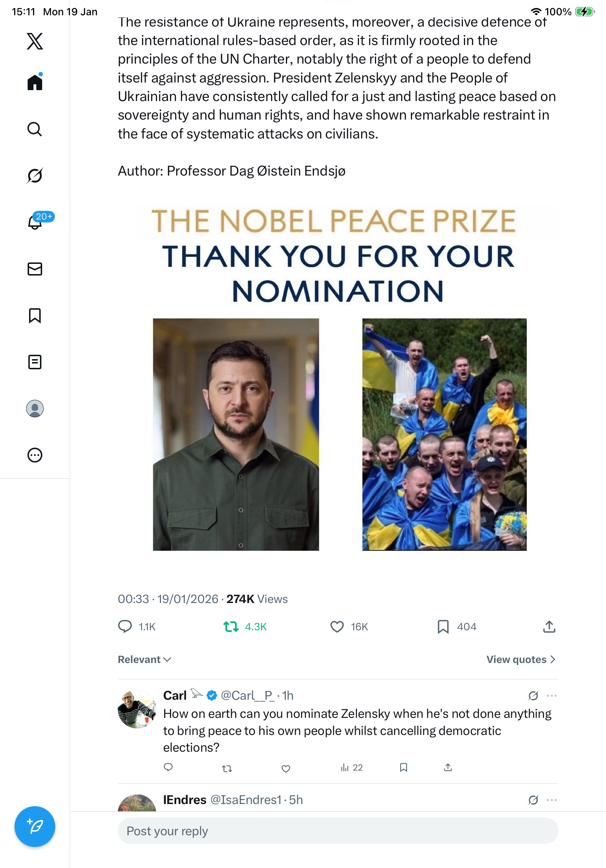This screenshot has width=606, height=868.
Task: Click the Post your reply field
Action: tap(338, 831)
